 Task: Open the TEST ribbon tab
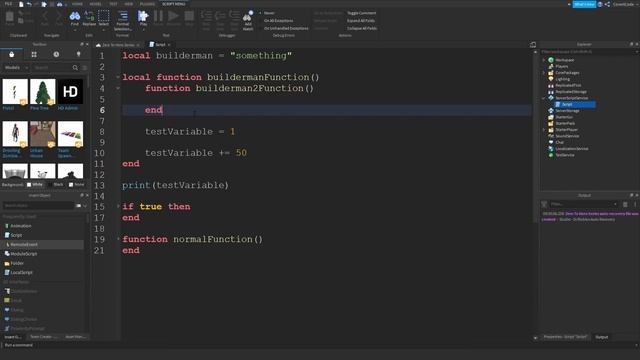[113, 4]
